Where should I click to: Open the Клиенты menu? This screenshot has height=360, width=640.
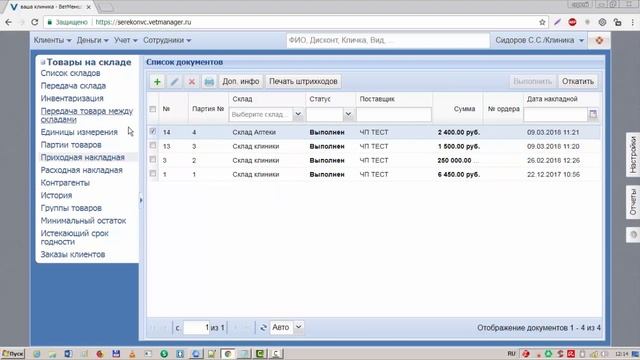tap(52, 40)
